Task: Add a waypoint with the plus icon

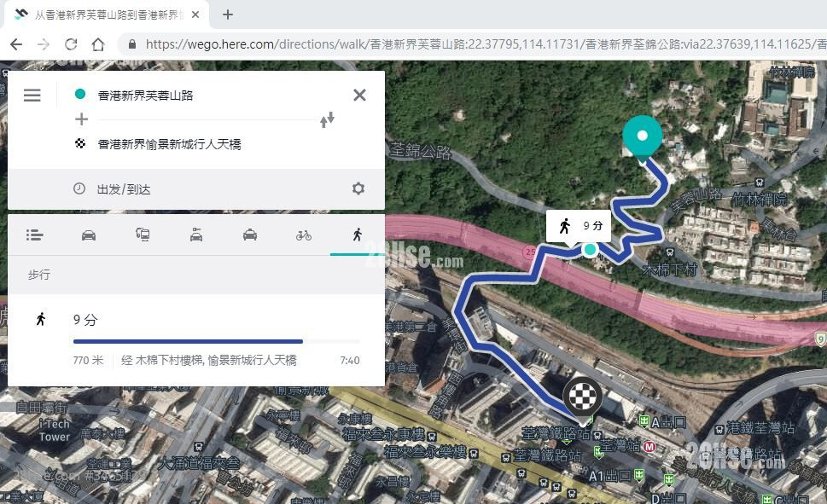Action: tap(82, 119)
